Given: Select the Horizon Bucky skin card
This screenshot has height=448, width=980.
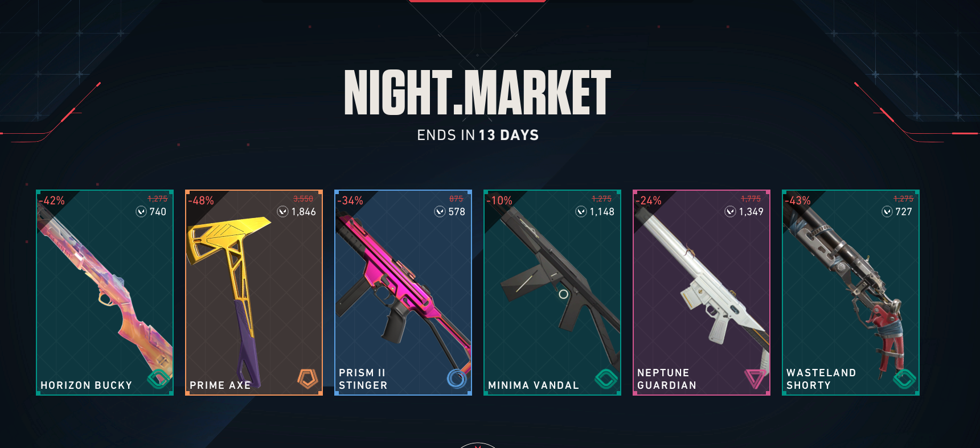Looking at the screenshot, I should pos(105,293).
